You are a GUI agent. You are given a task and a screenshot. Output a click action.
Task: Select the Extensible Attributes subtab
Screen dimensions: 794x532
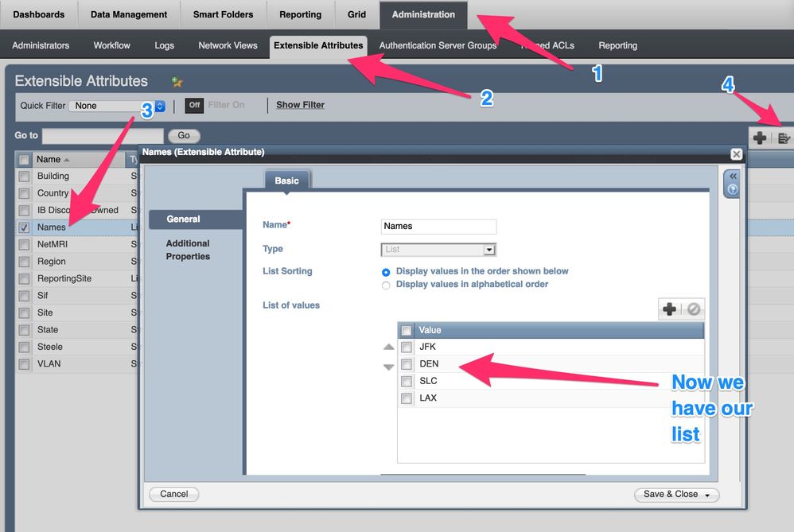[318, 45]
